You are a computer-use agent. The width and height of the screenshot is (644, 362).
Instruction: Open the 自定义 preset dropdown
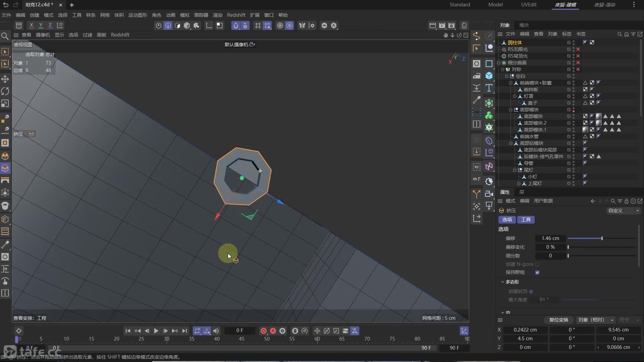tap(624, 210)
